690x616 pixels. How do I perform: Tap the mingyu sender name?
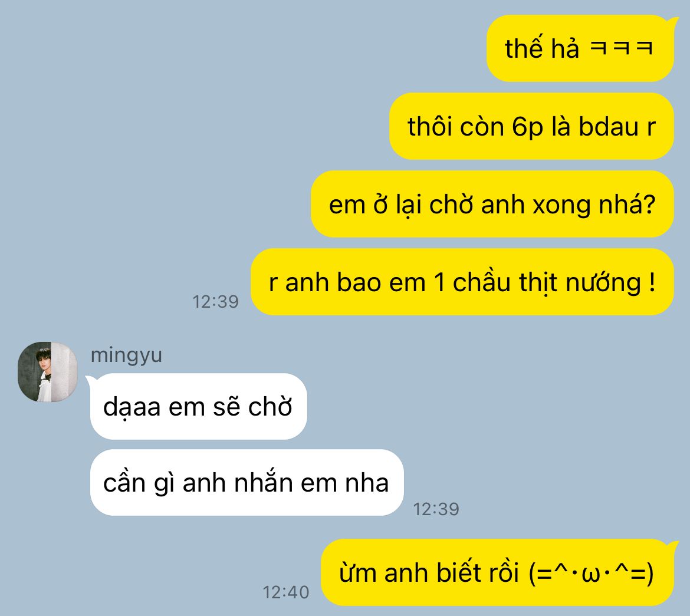coord(126,355)
